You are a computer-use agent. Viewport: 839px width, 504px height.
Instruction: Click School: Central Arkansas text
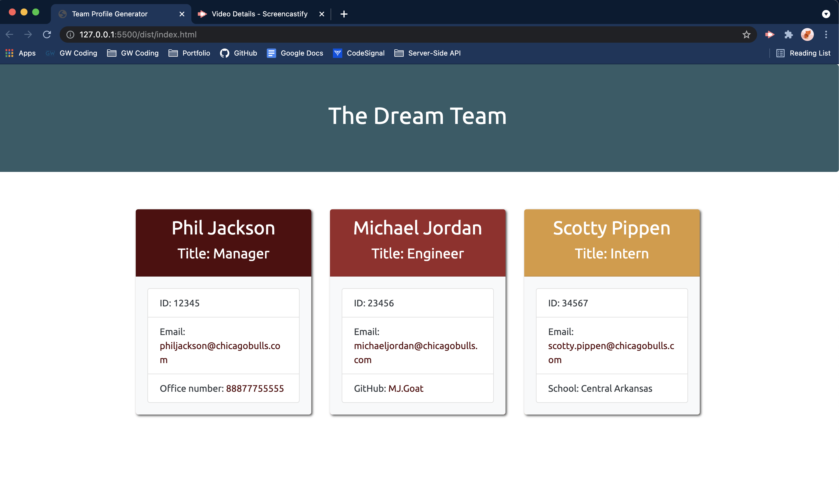coord(600,388)
